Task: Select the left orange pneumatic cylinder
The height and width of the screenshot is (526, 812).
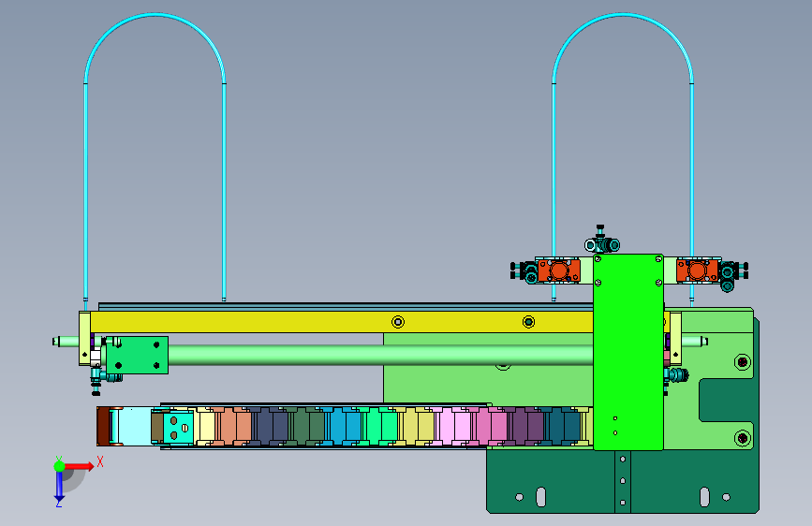Action: 559,270
